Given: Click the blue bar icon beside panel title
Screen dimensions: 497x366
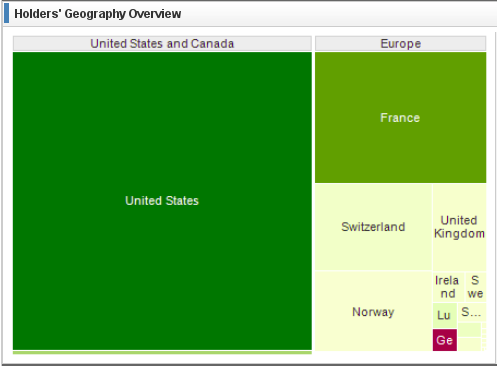Looking at the screenshot, I should tap(6, 13).
